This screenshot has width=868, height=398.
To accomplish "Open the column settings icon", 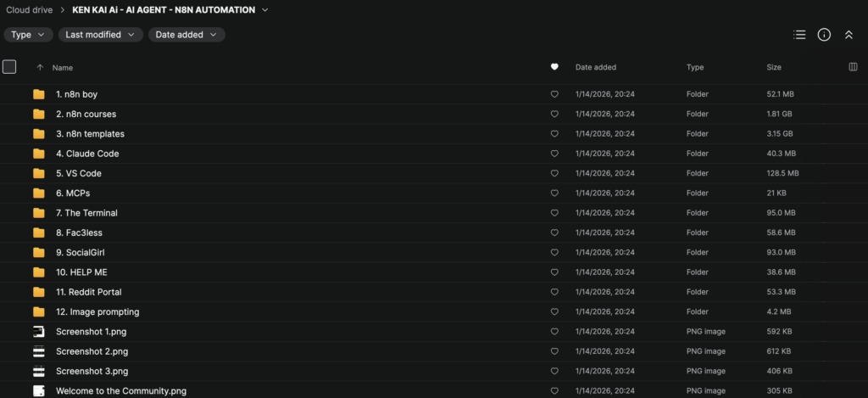I will click(853, 67).
